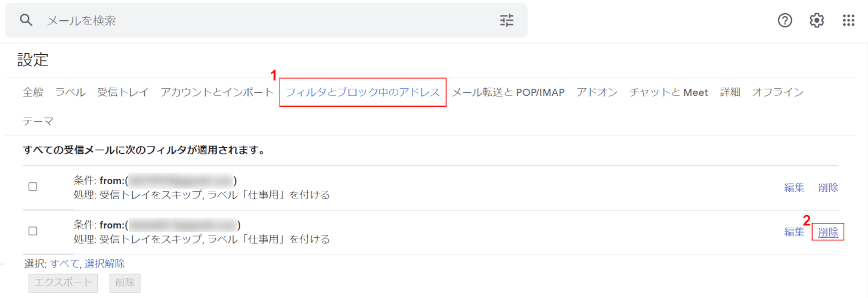Click the エクスポート button
Screen dimensions: 868x298
[x=63, y=283]
